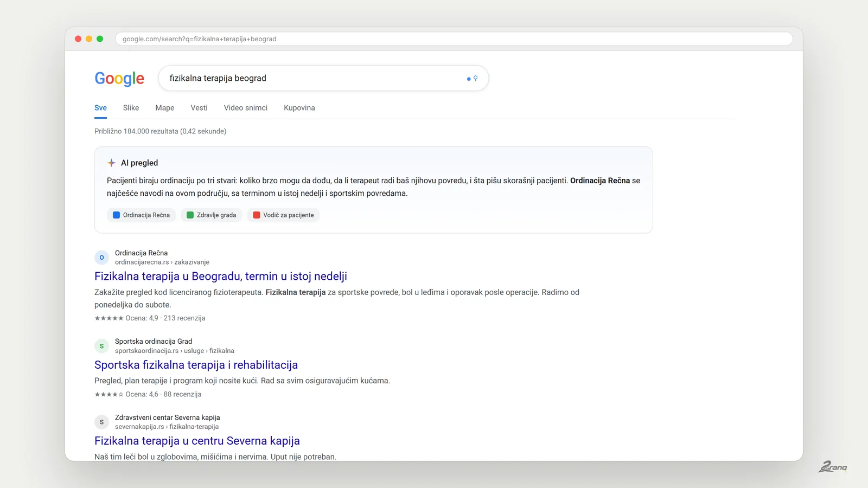Click the AI pregled heading

tap(139, 163)
